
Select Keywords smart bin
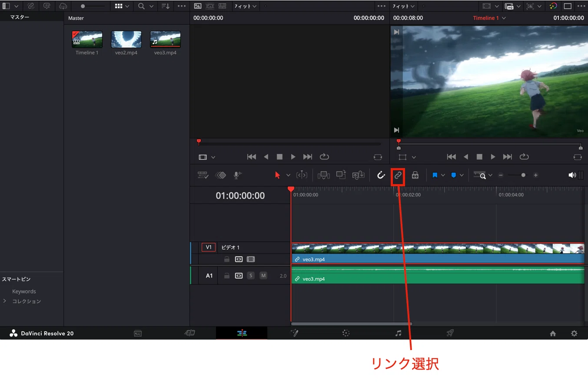(x=24, y=291)
